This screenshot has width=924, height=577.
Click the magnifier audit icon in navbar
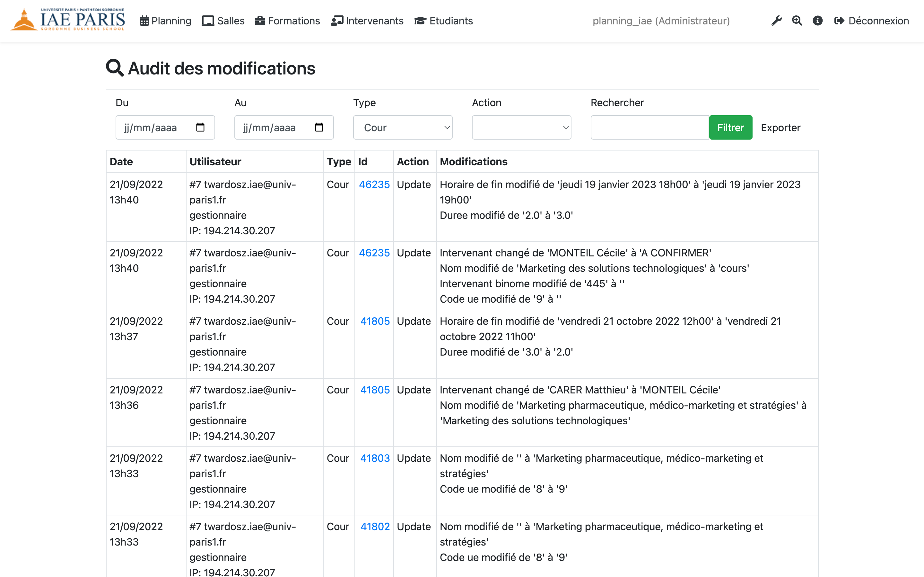pos(797,21)
